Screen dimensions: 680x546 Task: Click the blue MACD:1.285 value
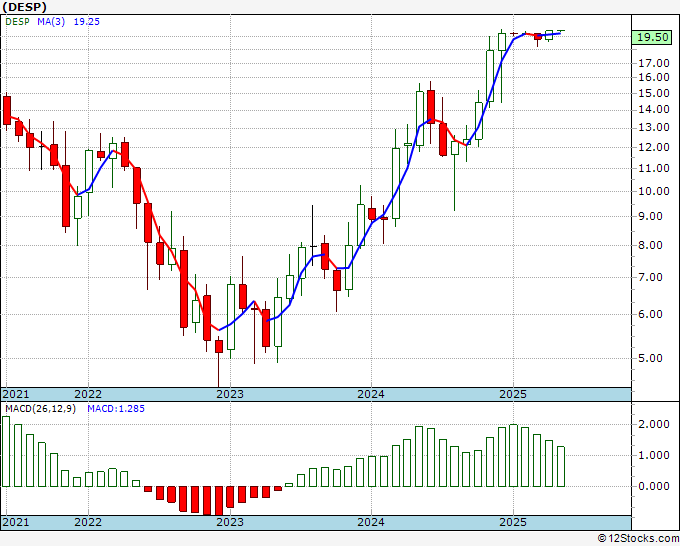(116, 409)
